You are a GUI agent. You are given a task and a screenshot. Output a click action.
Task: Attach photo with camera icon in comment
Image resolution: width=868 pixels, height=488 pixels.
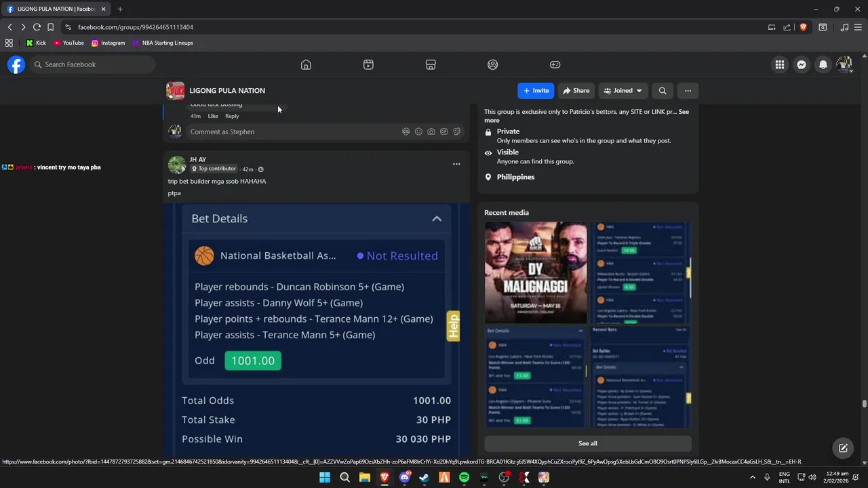pos(431,131)
